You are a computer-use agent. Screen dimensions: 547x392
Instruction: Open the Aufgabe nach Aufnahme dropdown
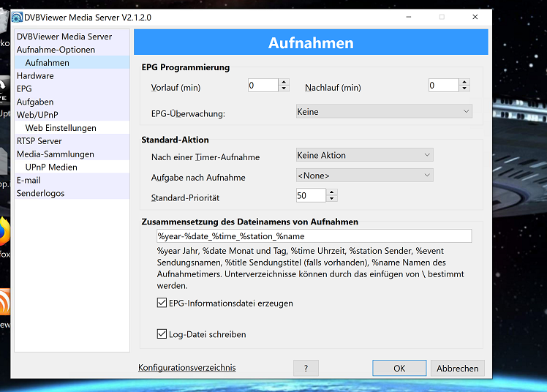click(x=365, y=176)
